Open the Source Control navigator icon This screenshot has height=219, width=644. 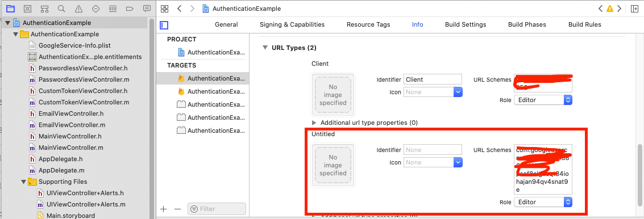point(27,8)
